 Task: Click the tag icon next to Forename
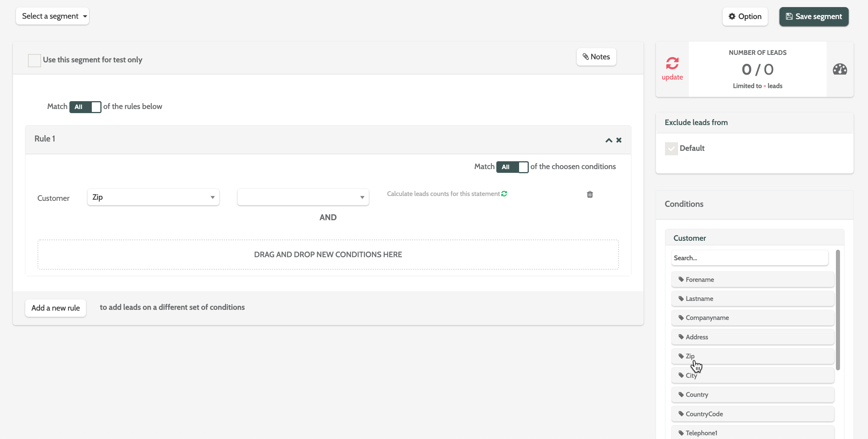681,279
